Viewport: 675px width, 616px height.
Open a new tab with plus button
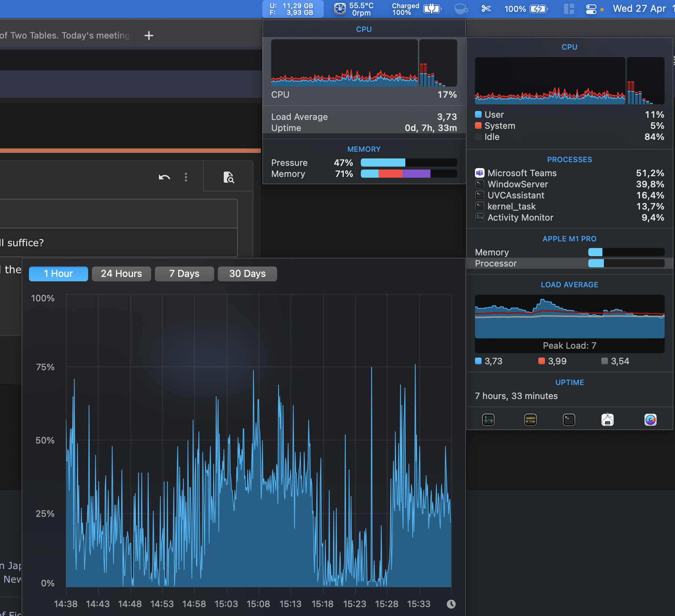(149, 36)
